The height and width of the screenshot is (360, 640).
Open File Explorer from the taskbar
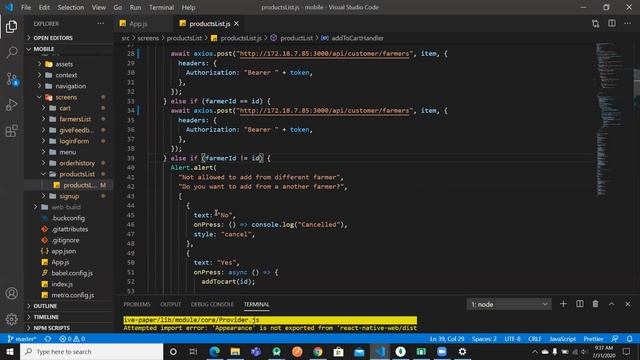(x=235, y=351)
